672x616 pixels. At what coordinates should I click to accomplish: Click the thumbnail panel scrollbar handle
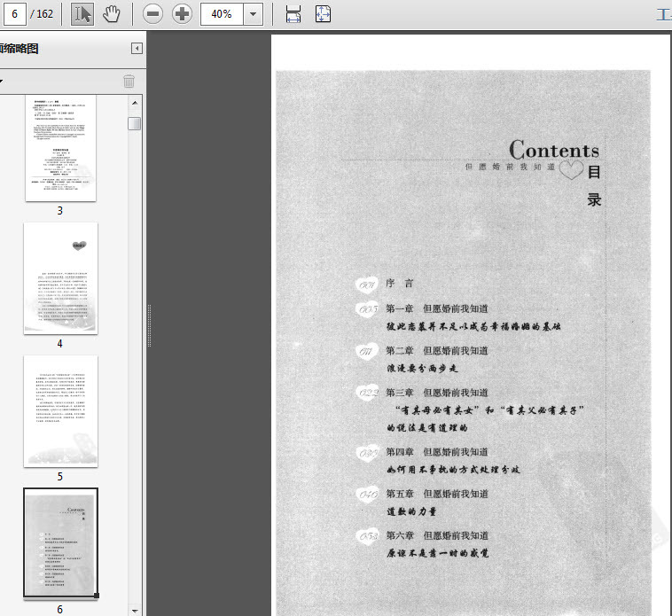point(135,123)
